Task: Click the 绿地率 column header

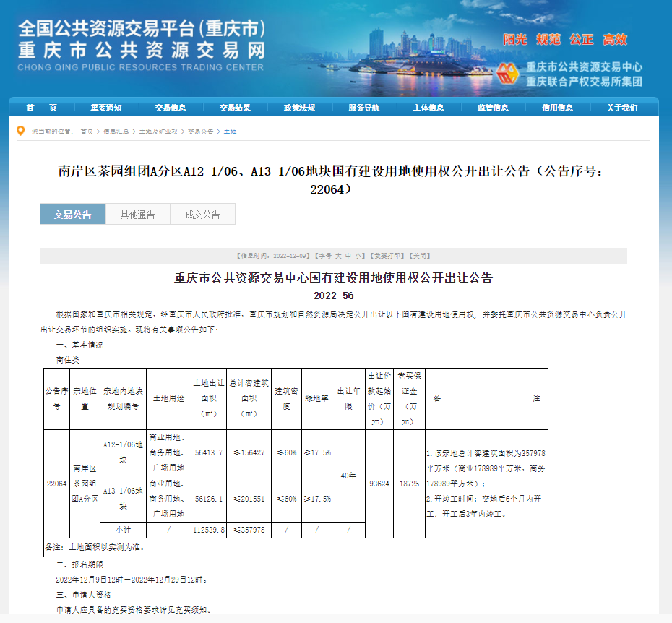Action: click(316, 398)
